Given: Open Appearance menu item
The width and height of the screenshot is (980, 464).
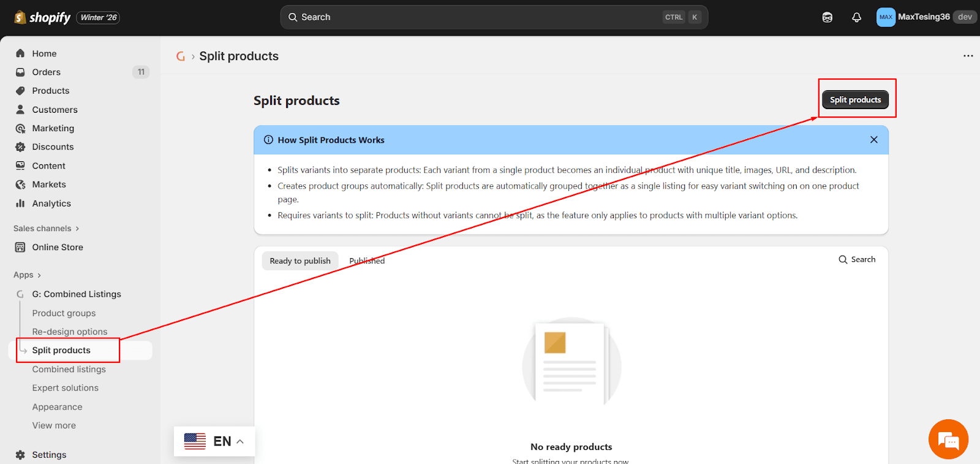Looking at the screenshot, I should pyautogui.click(x=58, y=407).
